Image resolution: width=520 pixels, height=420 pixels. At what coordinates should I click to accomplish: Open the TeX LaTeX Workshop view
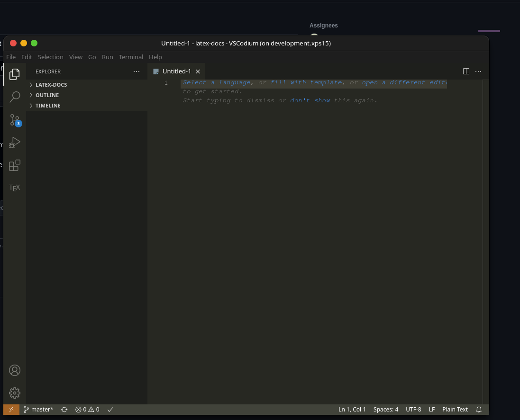point(15,188)
